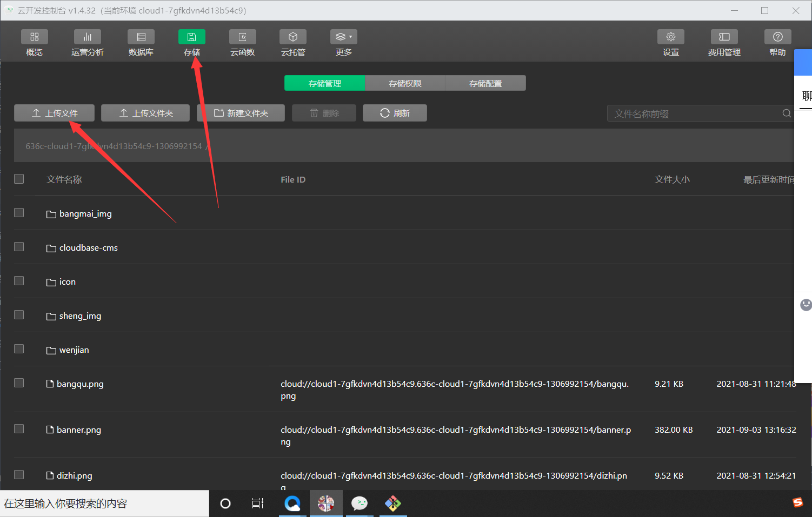Click the search magnifier icon
The image size is (812, 517).
coord(787,113)
